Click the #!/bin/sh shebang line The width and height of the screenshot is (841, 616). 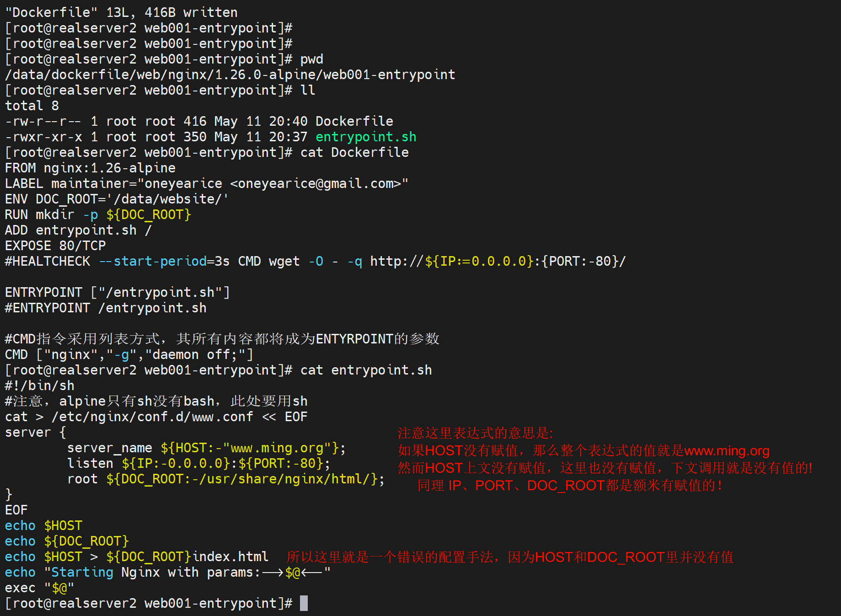(x=40, y=386)
